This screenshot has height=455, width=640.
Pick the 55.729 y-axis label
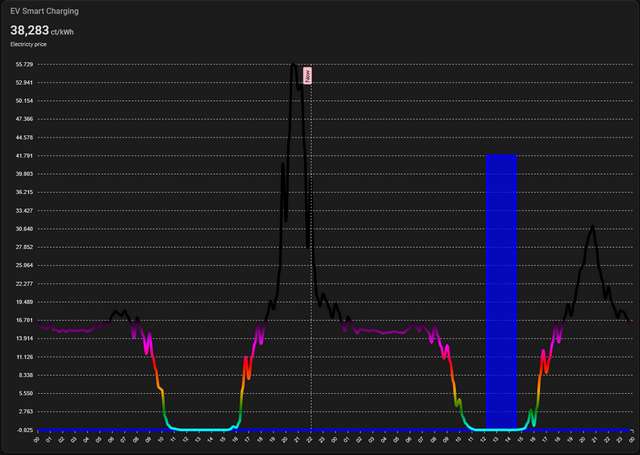click(24, 64)
